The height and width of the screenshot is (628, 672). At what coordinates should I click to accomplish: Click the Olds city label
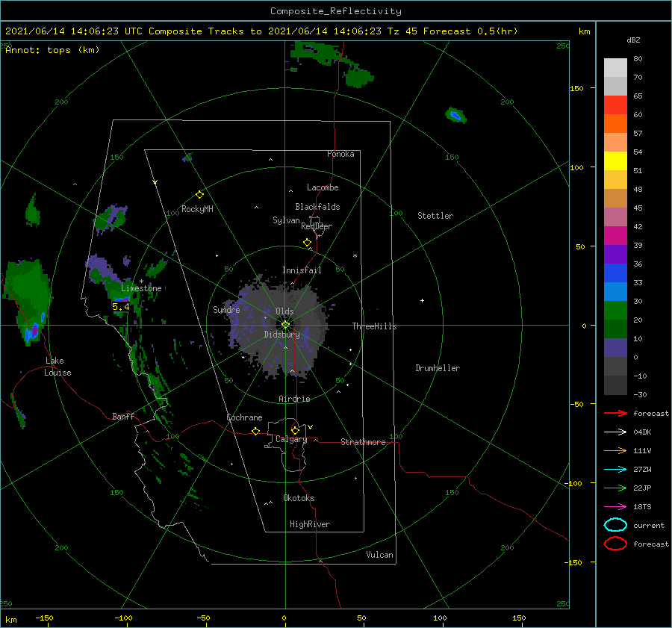(284, 311)
